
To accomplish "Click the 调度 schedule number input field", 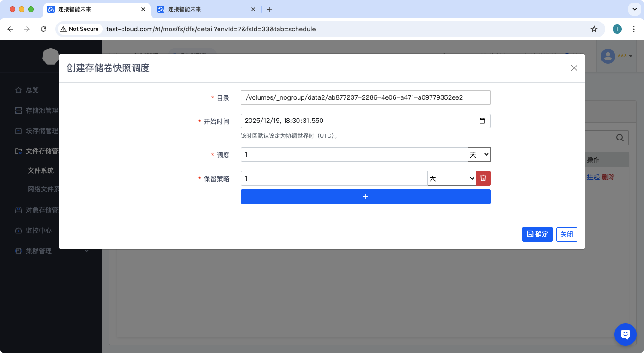I will [354, 155].
